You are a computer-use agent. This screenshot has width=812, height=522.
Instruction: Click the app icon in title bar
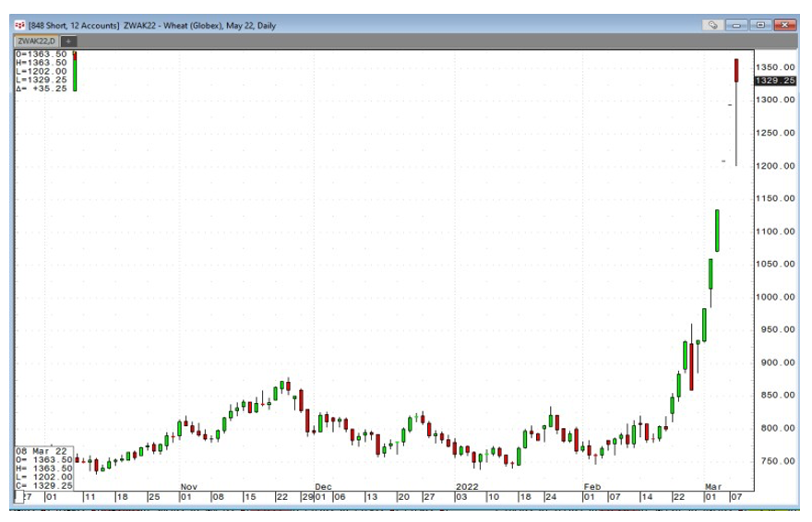point(20,25)
